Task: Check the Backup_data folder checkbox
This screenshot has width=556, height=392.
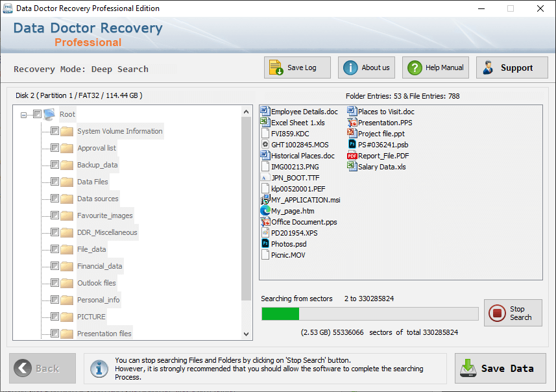Action: (x=54, y=165)
